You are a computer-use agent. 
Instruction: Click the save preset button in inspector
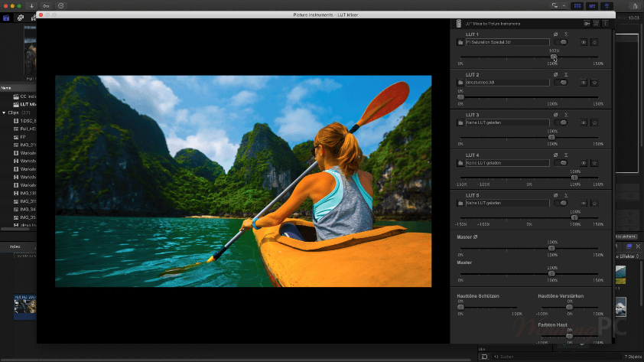(626, 236)
